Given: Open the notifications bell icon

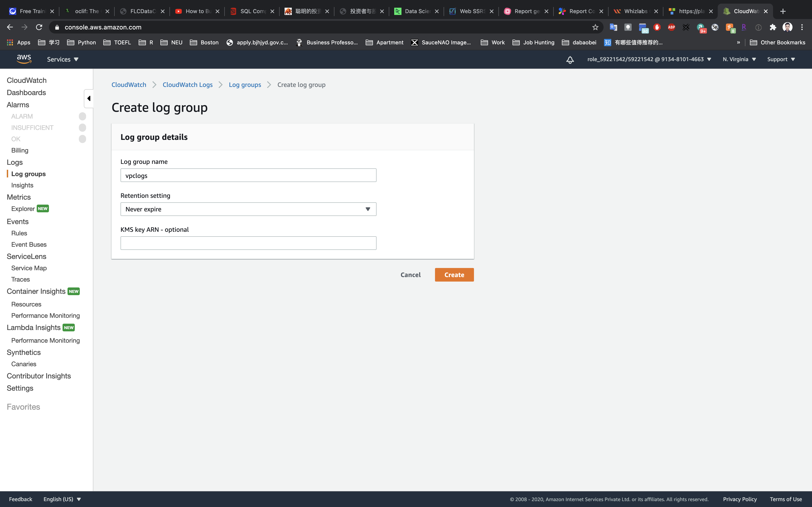Looking at the screenshot, I should [x=570, y=60].
